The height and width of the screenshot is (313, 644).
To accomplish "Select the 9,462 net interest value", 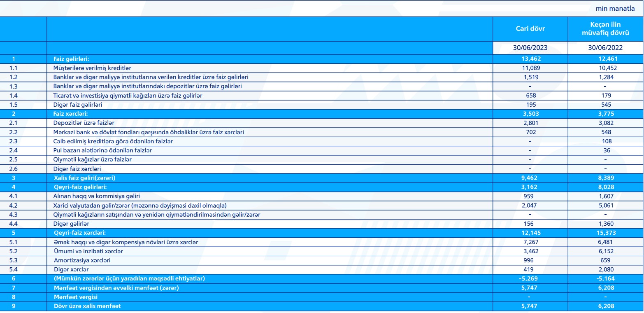I will [530, 178].
